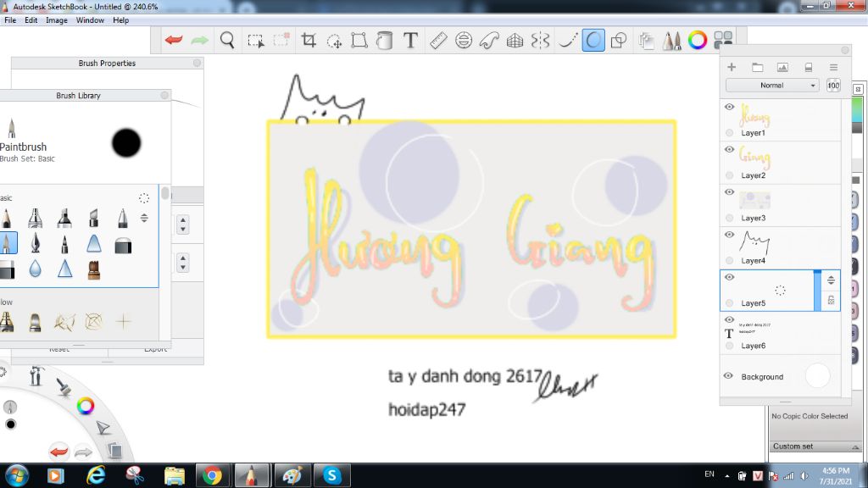
Task: Click the lower stepper in Brush Properties
Action: pyautogui.click(x=183, y=263)
